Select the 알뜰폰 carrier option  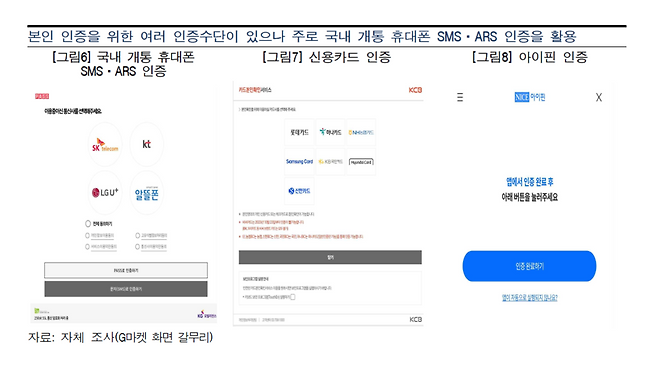coord(146,193)
